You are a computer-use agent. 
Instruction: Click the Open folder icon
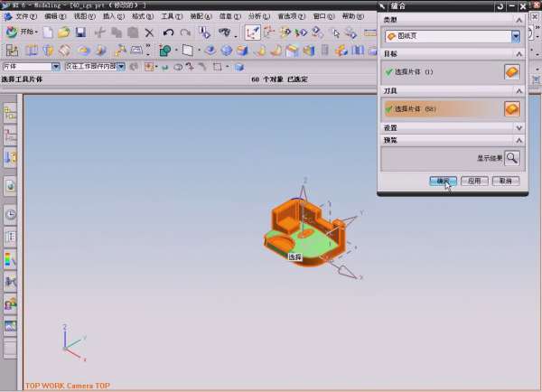click(64, 33)
